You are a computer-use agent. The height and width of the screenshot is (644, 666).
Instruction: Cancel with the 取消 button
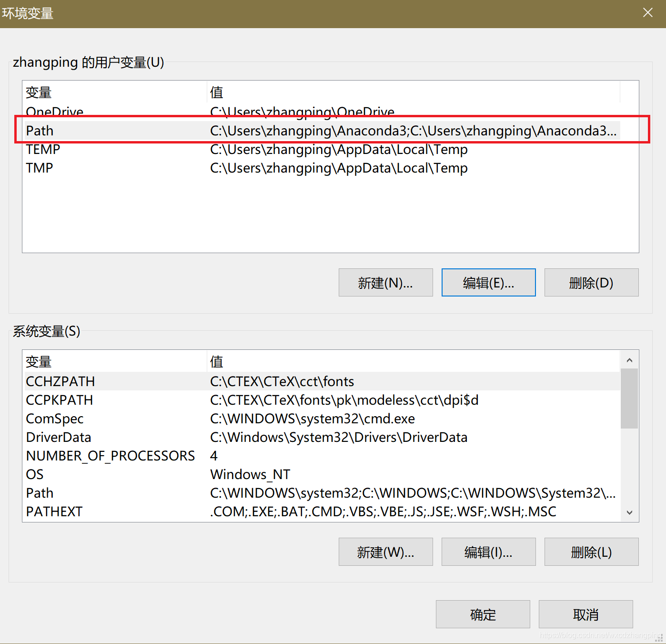click(586, 614)
